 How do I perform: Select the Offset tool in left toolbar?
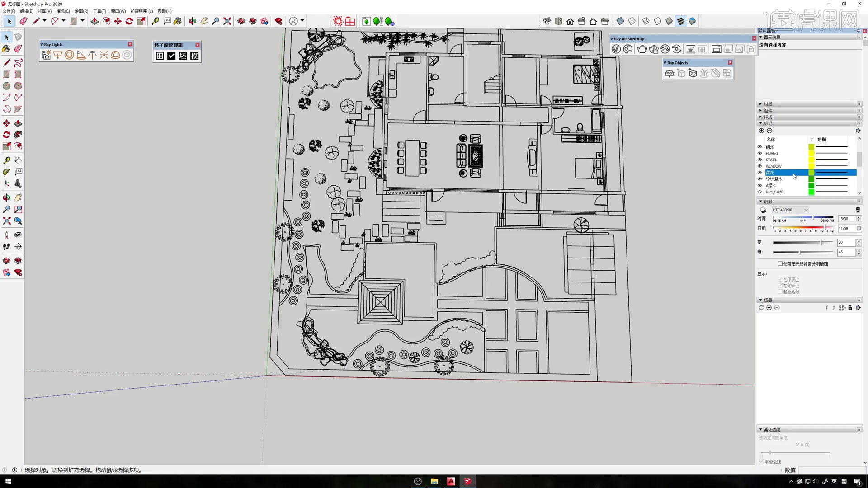18,146
